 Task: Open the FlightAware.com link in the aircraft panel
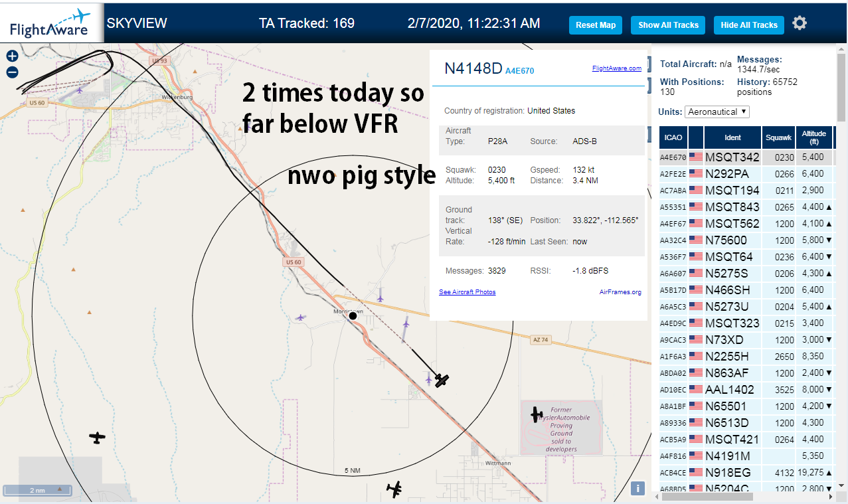coord(617,68)
